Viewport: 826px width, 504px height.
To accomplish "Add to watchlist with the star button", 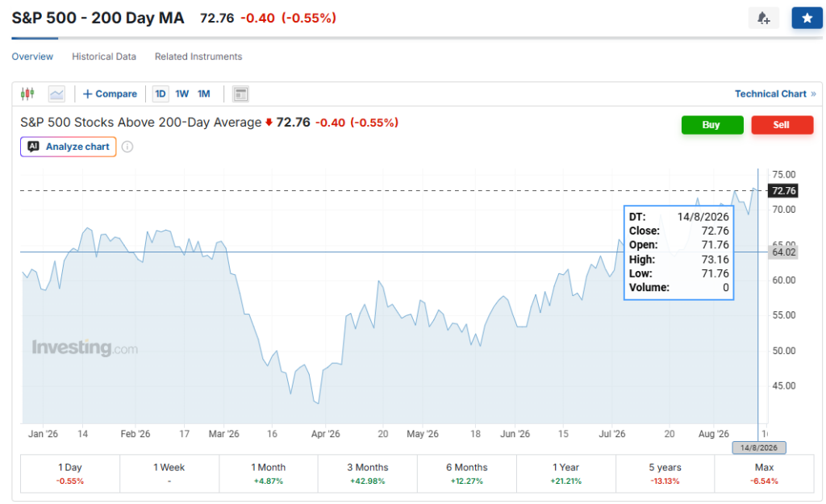I will tap(807, 19).
